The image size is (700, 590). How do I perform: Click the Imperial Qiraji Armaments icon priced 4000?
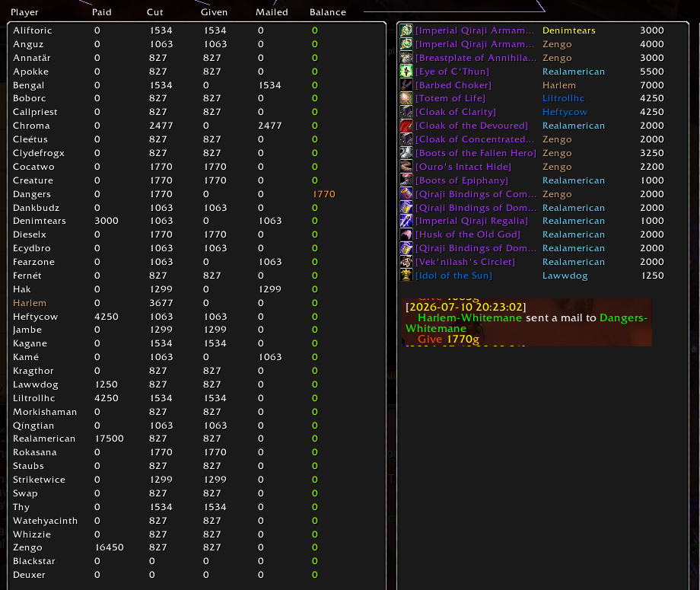point(406,44)
